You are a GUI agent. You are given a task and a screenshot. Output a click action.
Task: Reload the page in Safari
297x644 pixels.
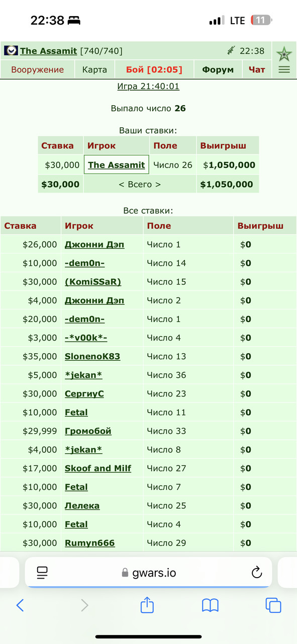click(x=256, y=572)
